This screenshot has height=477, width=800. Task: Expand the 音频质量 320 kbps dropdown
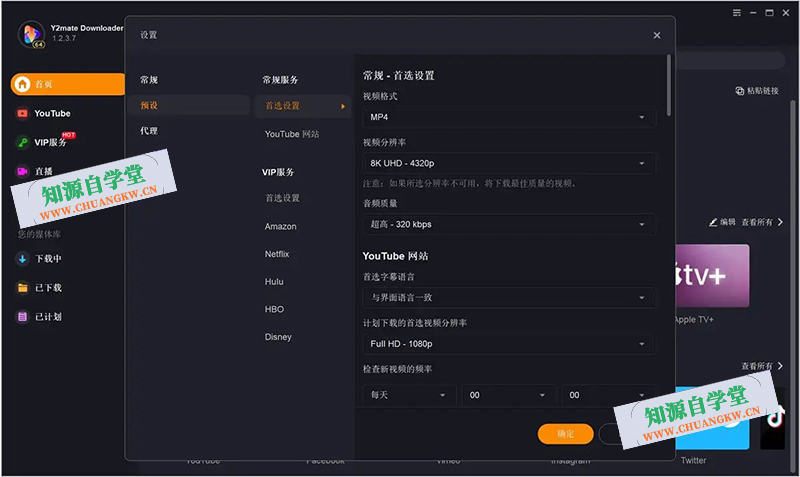[x=508, y=224]
